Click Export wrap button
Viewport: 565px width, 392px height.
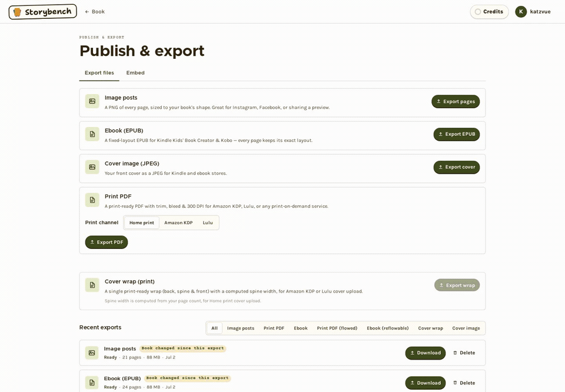[457, 285]
